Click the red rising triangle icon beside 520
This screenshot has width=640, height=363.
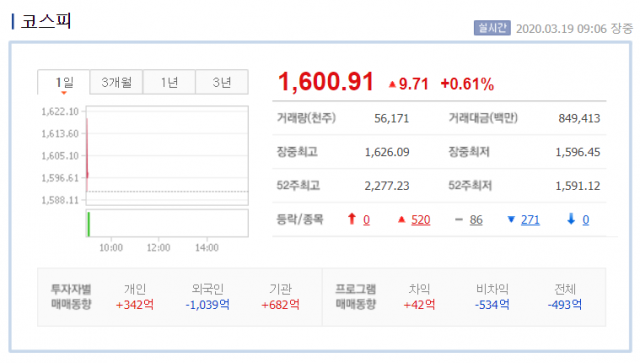(402, 220)
